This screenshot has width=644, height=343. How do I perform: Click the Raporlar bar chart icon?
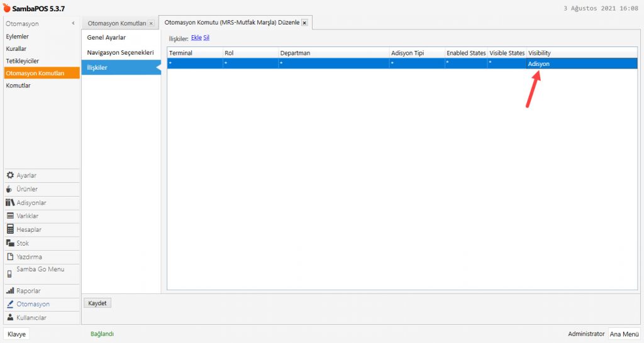pyautogui.click(x=10, y=291)
